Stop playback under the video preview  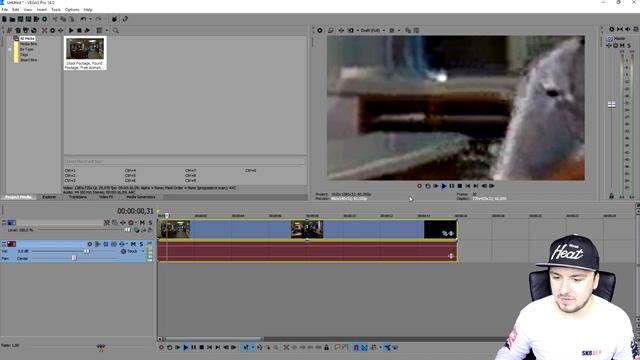(460, 186)
